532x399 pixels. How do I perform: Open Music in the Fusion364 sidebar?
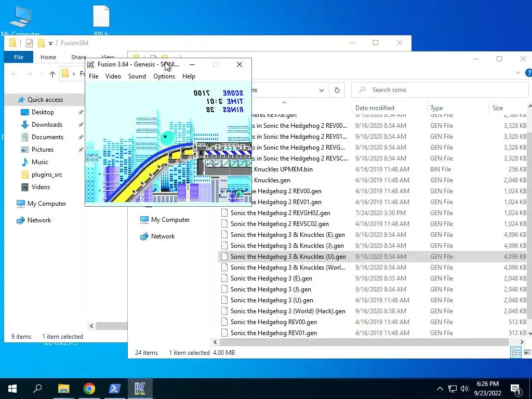[x=39, y=162]
